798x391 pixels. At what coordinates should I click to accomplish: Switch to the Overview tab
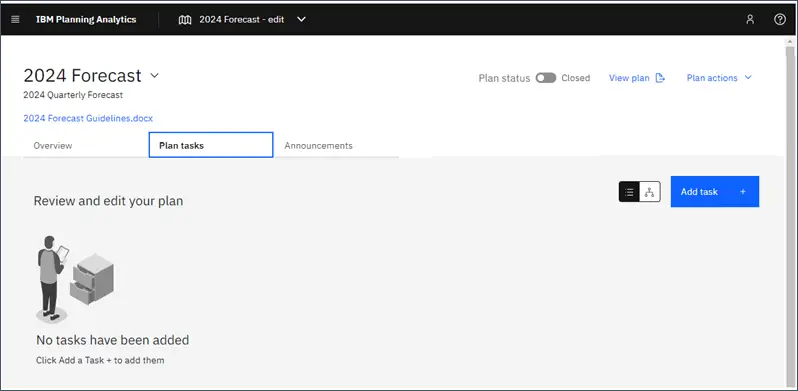click(x=86, y=146)
